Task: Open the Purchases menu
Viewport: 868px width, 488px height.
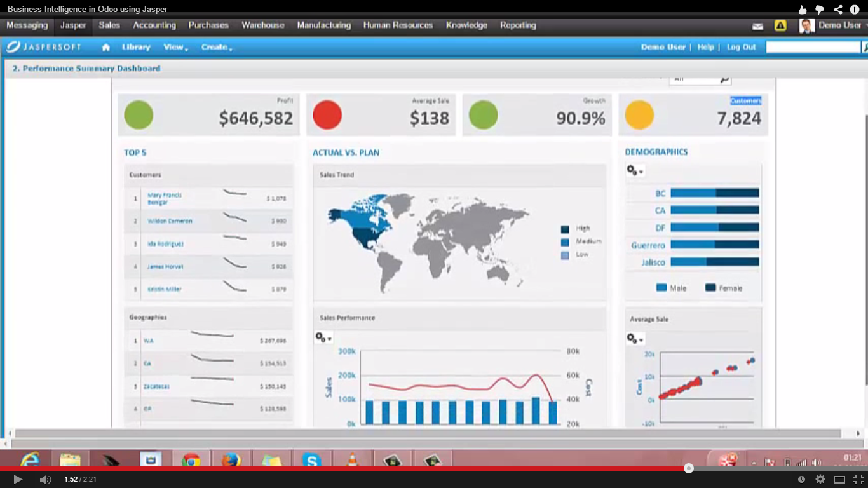Action: coord(208,25)
